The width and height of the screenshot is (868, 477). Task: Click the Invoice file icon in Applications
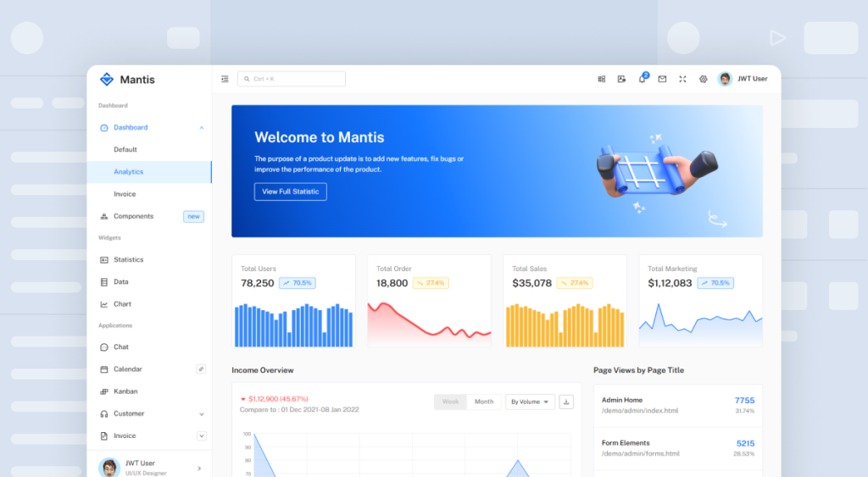click(103, 436)
